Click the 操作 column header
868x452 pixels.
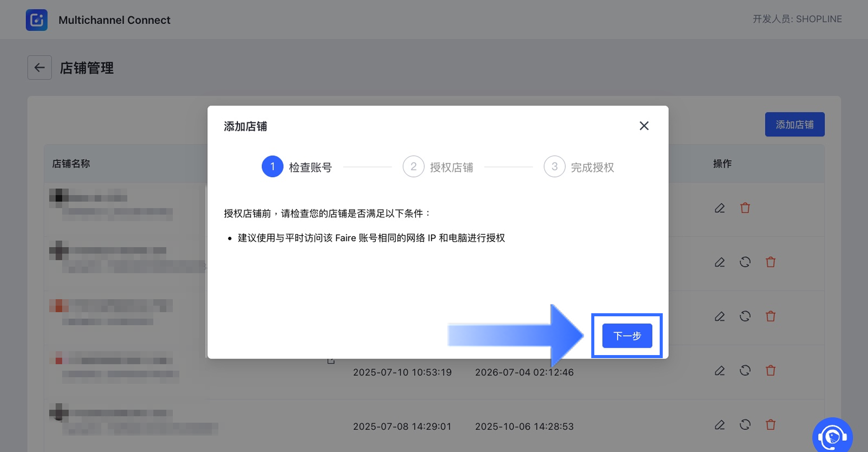[x=722, y=164]
